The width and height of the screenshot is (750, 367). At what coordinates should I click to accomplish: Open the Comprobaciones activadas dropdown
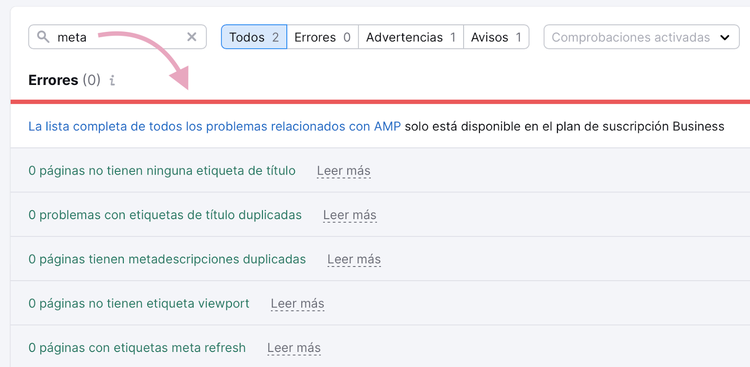pyautogui.click(x=641, y=37)
